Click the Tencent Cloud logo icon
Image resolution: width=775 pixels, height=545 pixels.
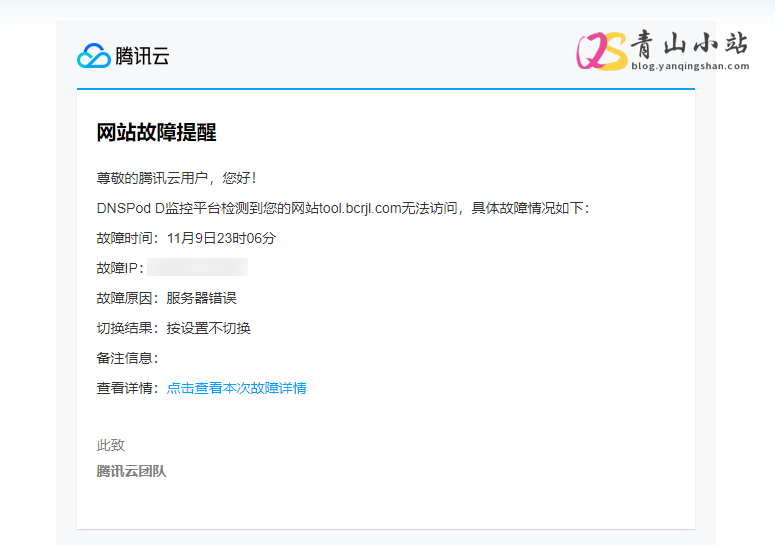coord(94,55)
